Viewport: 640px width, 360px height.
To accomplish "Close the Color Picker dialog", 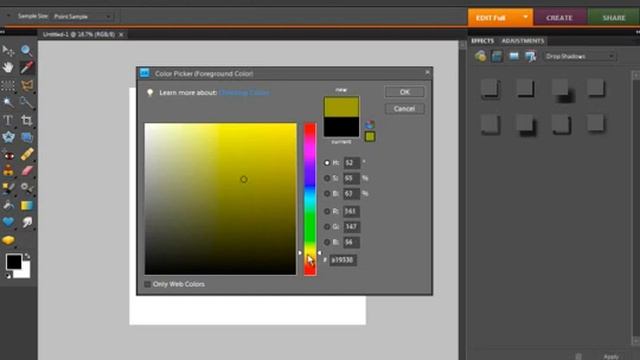I will pyautogui.click(x=427, y=73).
